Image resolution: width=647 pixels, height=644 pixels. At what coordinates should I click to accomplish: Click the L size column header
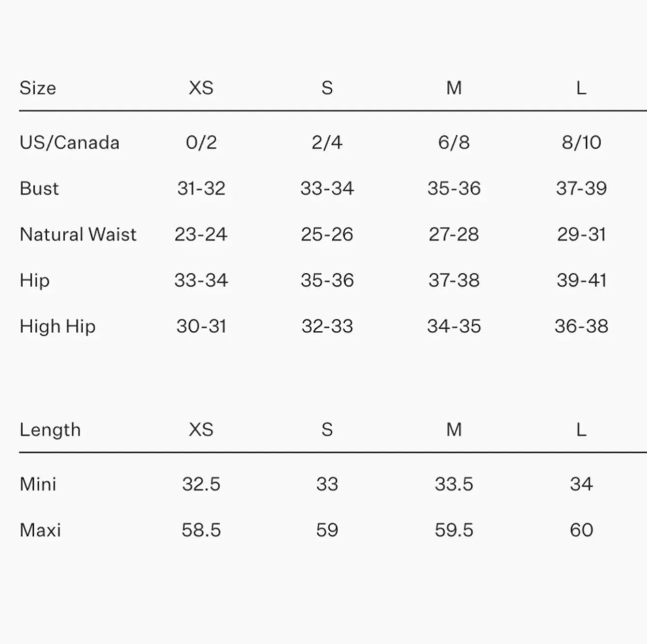pyautogui.click(x=581, y=88)
